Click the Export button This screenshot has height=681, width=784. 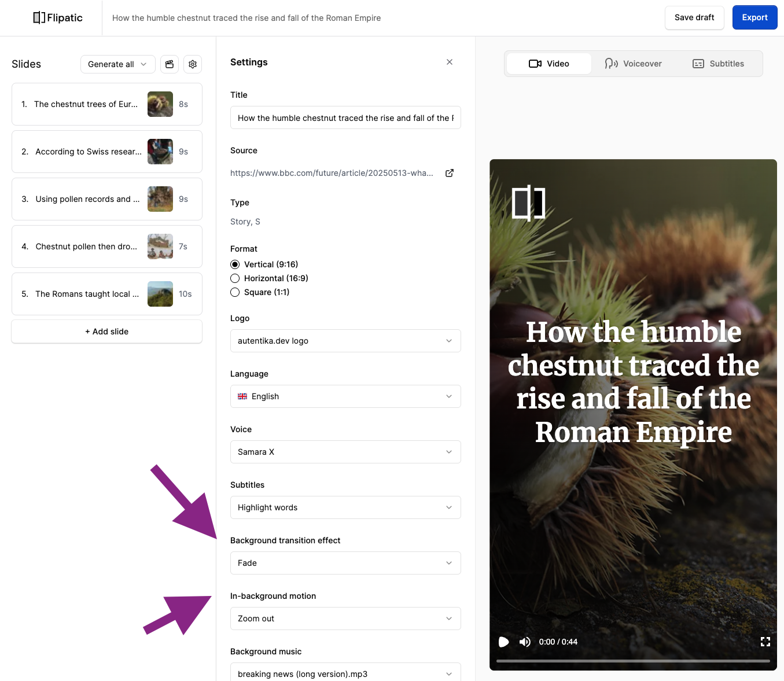tap(755, 18)
